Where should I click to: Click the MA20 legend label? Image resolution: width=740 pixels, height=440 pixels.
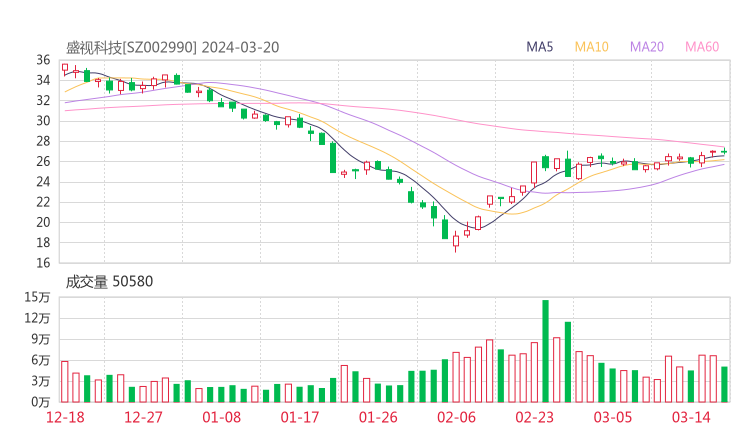click(x=647, y=47)
